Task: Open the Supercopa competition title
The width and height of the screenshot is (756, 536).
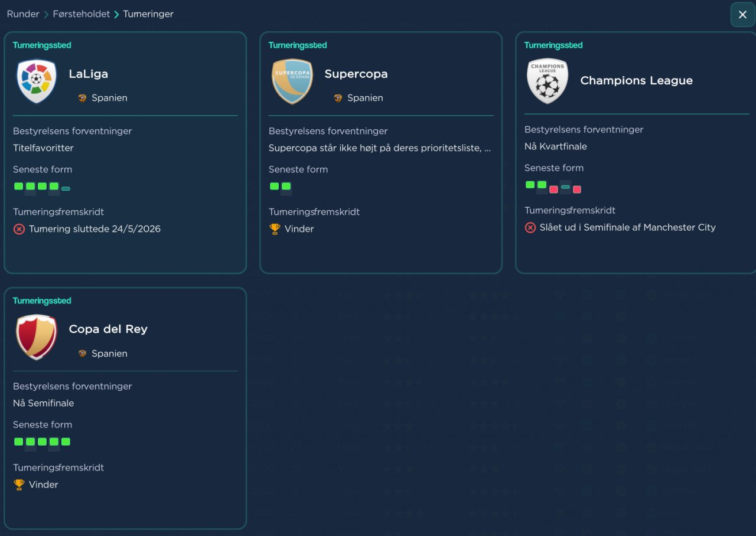Action: [x=356, y=74]
